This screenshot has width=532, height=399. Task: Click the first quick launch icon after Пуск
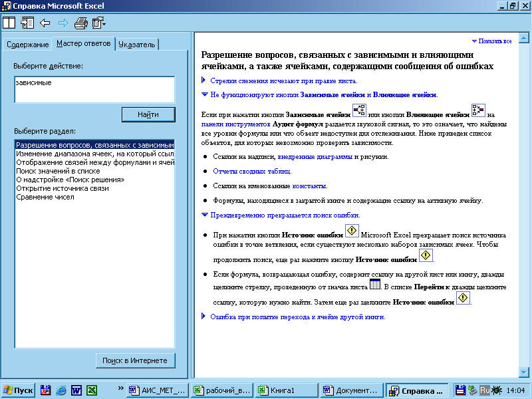click(45, 390)
